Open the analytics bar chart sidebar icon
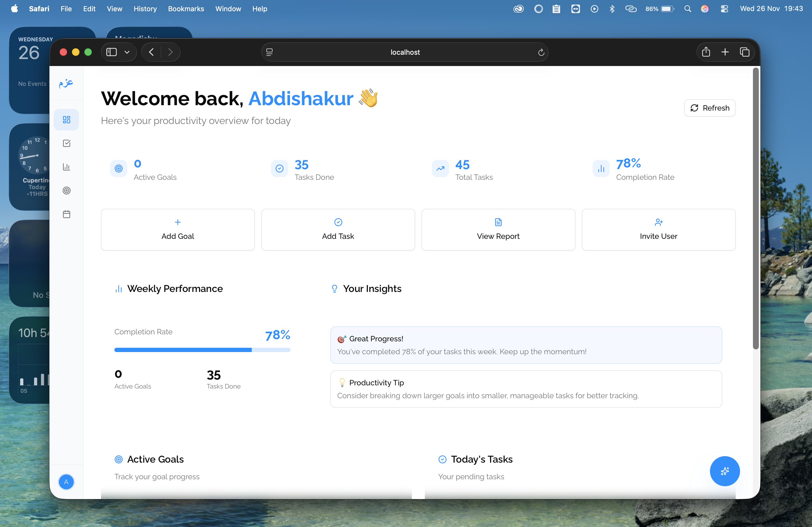Image resolution: width=812 pixels, height=527 pixels. 67,167
